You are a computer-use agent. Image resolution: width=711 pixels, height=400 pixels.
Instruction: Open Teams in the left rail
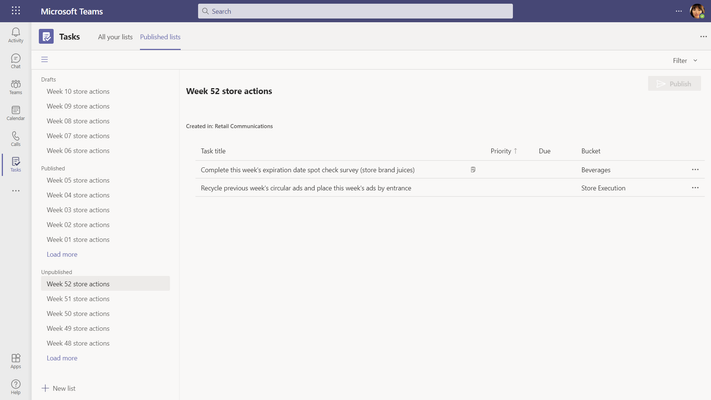[15, 86]
